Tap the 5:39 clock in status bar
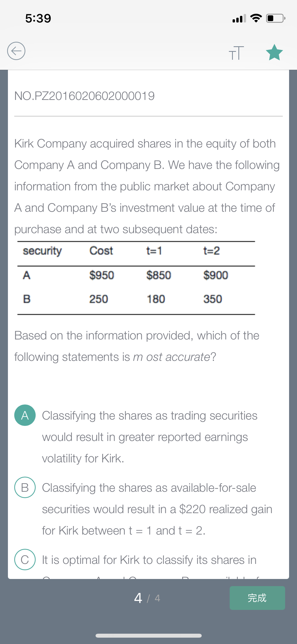 pyautogui.click(x=38, y=18)
